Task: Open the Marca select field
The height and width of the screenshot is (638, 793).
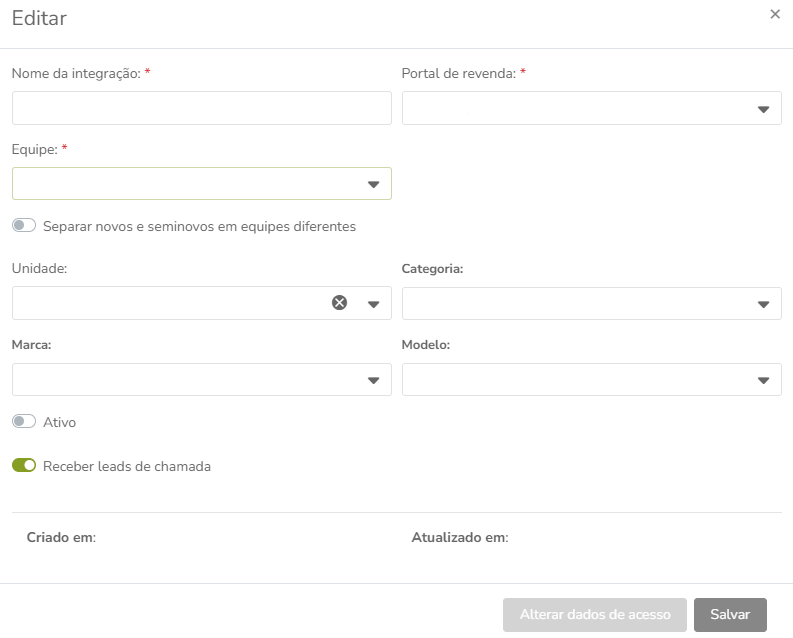Action: (x=202, y=379)
